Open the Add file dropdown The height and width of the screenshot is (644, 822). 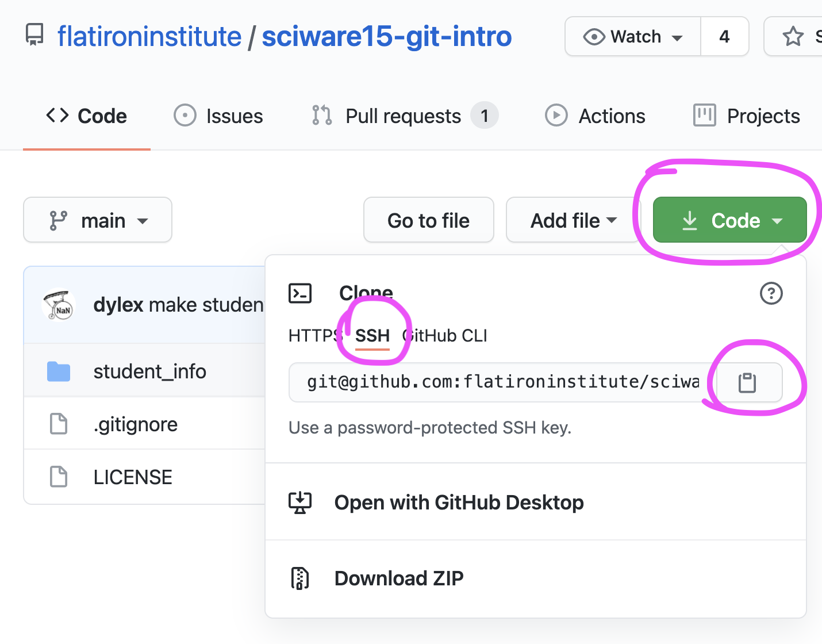(x=573, y=220)
